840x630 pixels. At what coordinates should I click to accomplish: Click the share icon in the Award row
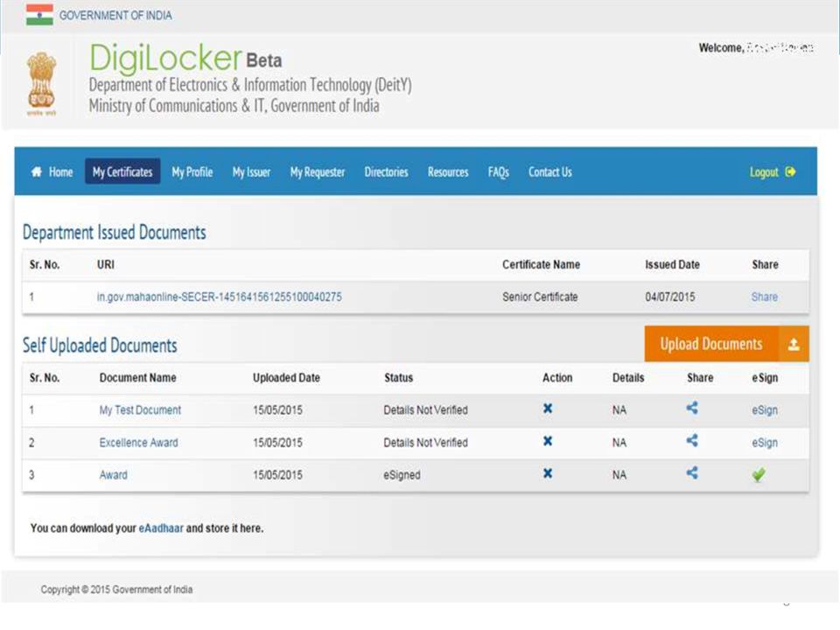tap(692, 473)
